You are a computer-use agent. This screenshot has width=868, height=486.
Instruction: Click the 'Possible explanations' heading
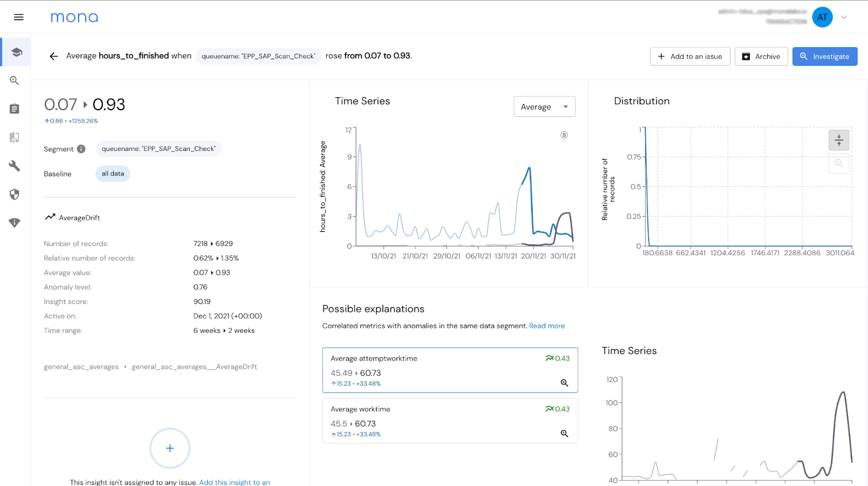(373, 309)
